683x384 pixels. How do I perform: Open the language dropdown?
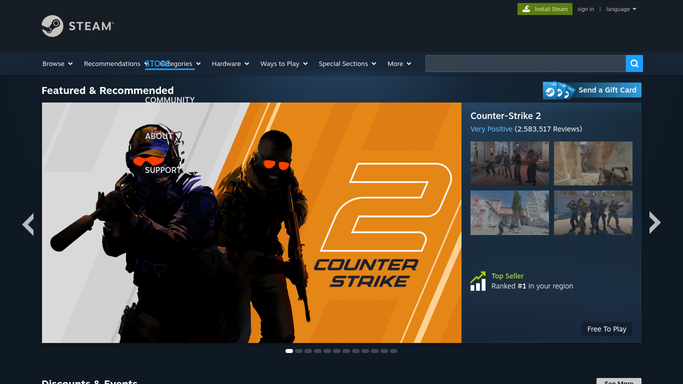(x=621, y=9)
